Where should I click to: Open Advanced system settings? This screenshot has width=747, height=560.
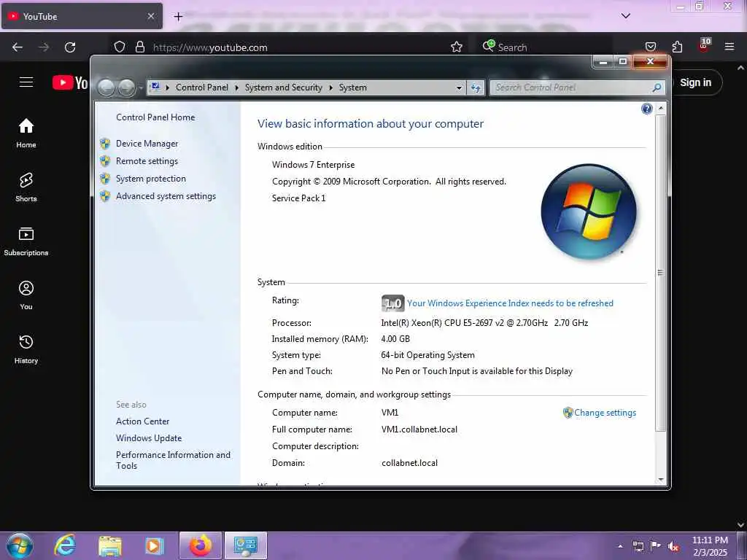tap(166, 196)
